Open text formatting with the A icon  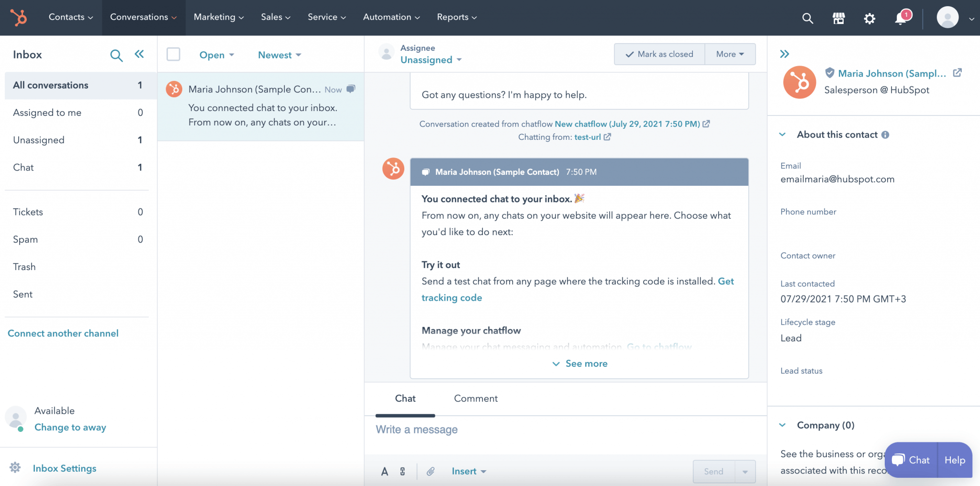click(384, 471)
